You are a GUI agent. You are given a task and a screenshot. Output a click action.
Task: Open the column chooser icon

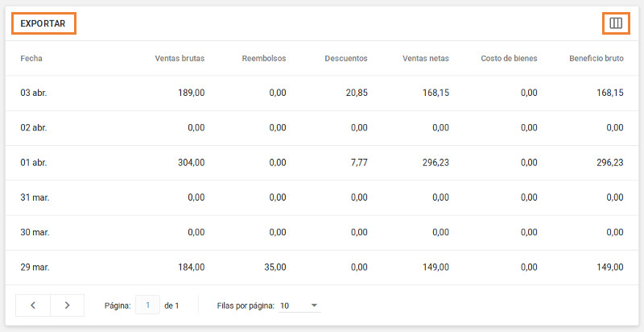(616, 23)
